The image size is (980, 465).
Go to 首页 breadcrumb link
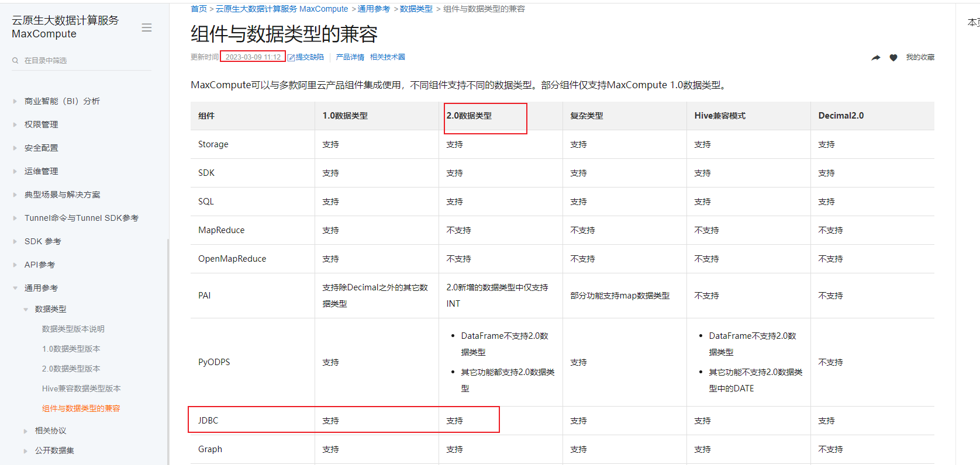click(199, 9)
